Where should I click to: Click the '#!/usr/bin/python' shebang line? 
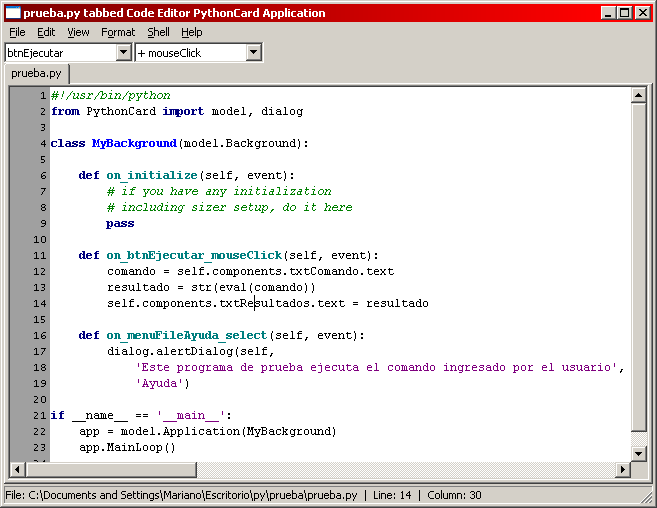tap(111, 96)
